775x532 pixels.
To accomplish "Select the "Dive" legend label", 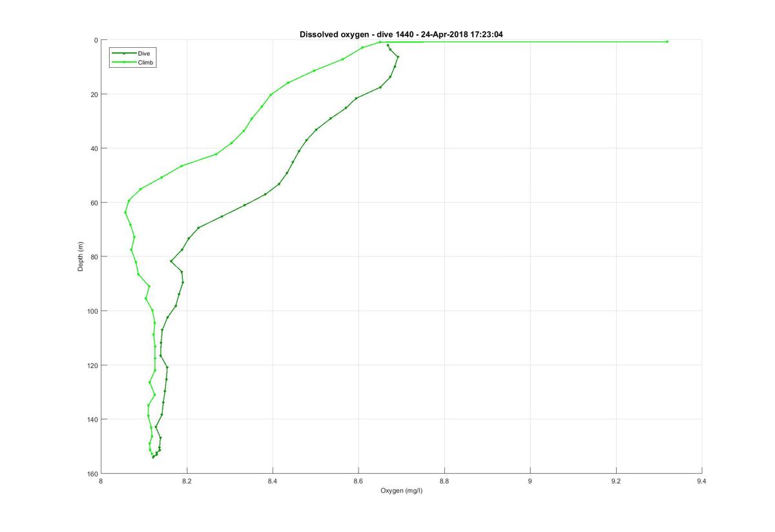I will coord(144,53).
